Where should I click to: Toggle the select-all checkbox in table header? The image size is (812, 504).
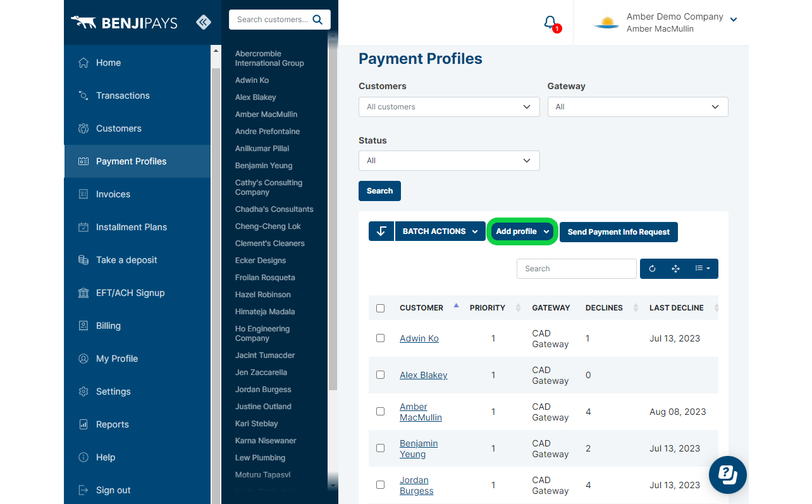[x=380, y=308]
